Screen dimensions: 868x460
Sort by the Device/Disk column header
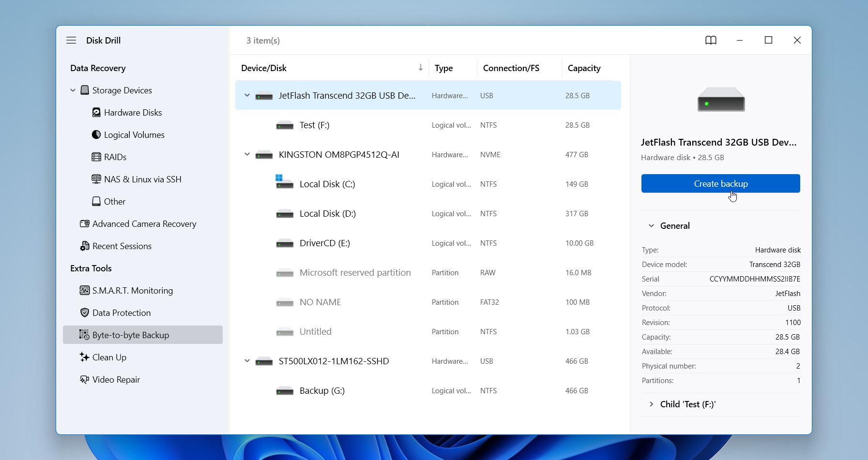coord(264,68)
